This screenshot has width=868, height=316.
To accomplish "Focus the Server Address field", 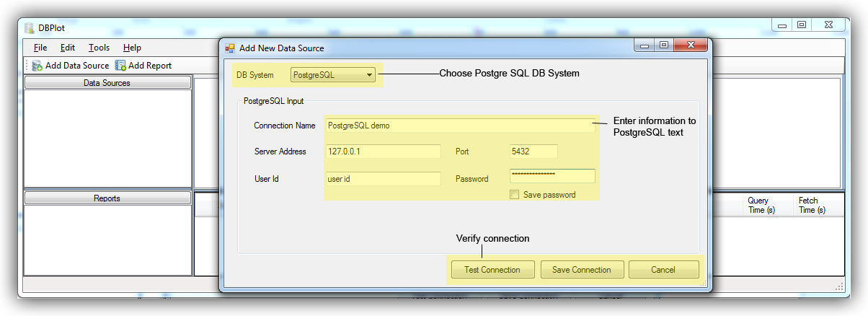I will pyautogui.click(x=382, y=152).
